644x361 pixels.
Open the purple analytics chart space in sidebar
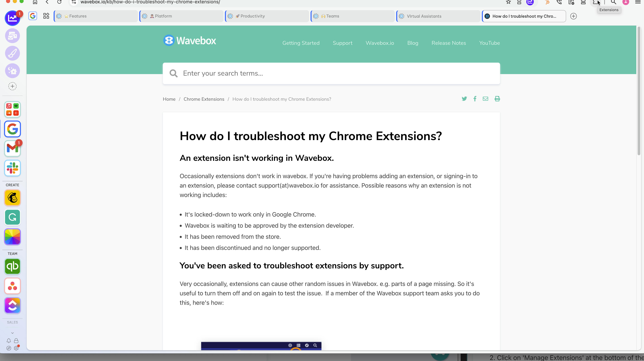click(x=12, y=18)
